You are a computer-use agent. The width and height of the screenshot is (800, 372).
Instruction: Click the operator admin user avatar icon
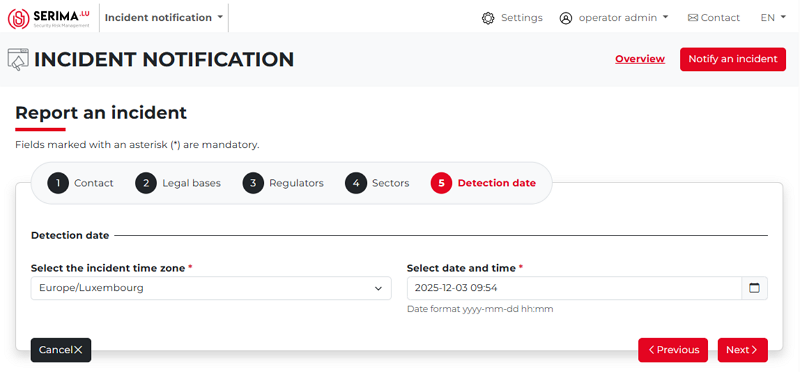click(x=566, y=18)
